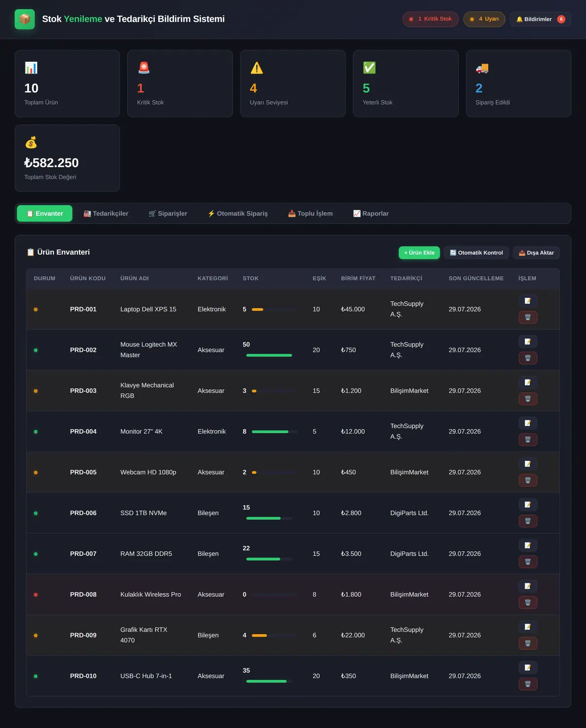Screen dimensions: 586x728
Task: Delete the PRD-003 Klavye Mechanical RGB row
Action: [528, 399]
